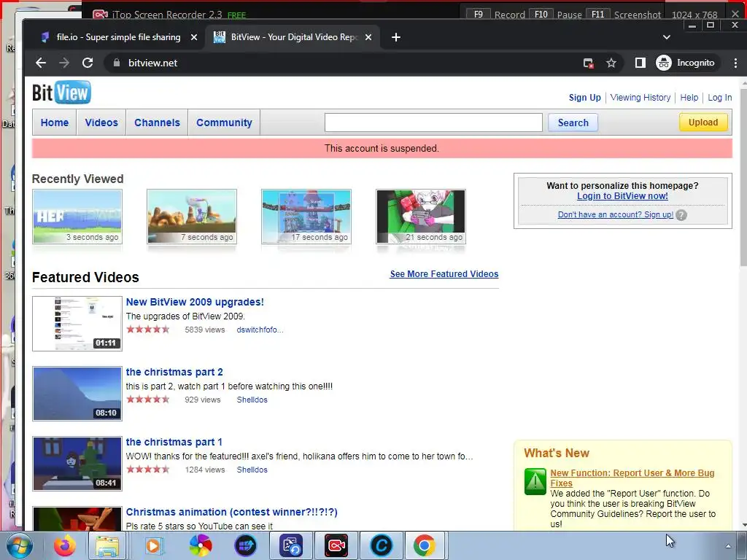Open the Videos navigation tab
Viewport: 747px width, 560px height.
(x=101, y=122)
